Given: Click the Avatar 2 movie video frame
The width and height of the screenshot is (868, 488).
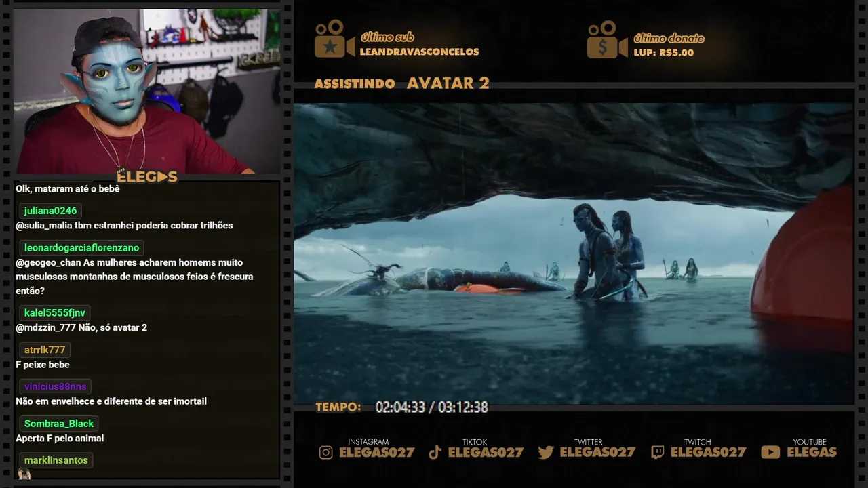Looking at the screenshot, I should pos(573,254).
